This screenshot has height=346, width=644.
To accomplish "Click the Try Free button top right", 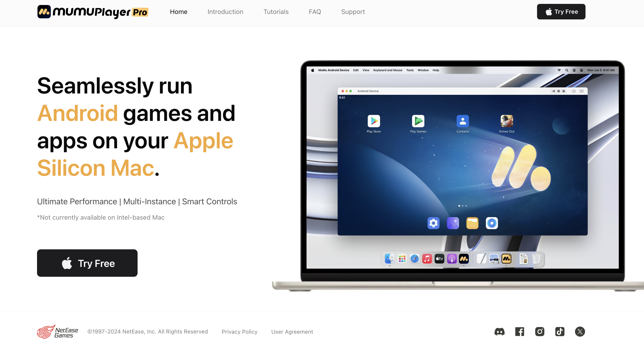I will [561, 11].
